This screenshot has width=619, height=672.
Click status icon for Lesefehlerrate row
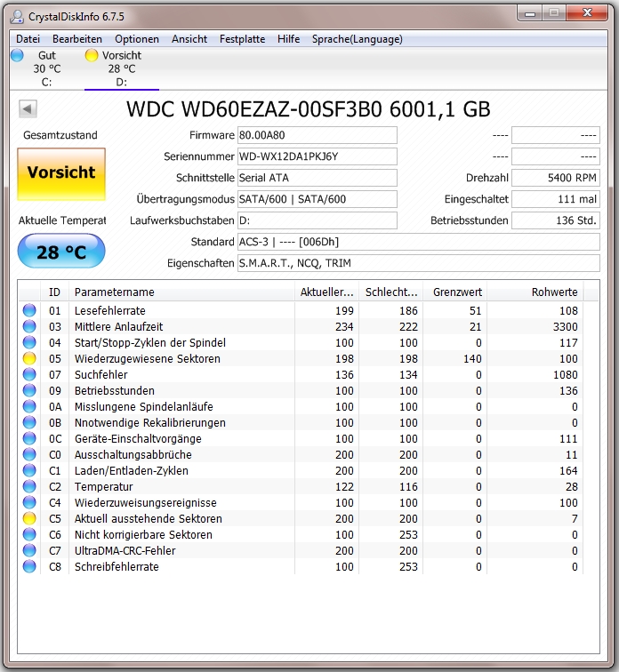coord(29,310)
